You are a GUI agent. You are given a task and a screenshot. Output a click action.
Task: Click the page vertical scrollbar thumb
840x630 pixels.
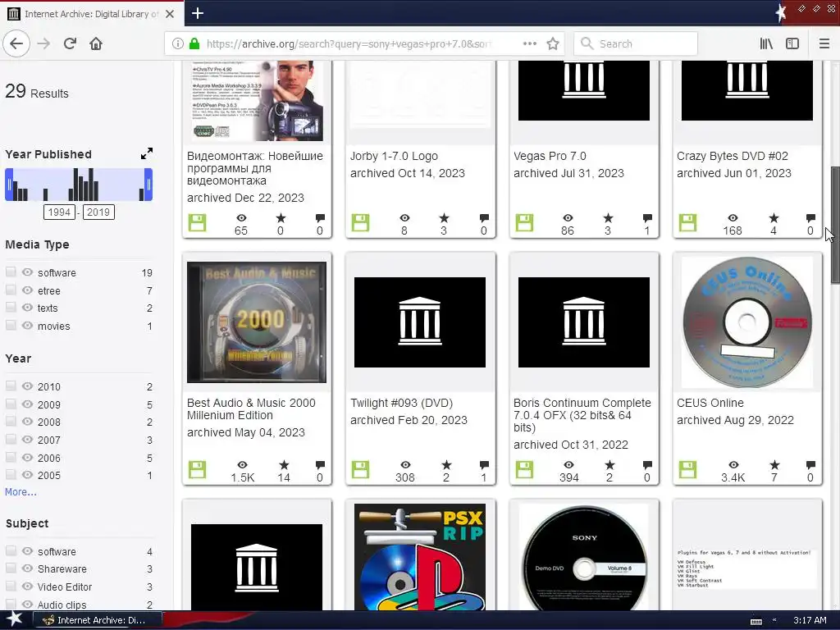835,226
